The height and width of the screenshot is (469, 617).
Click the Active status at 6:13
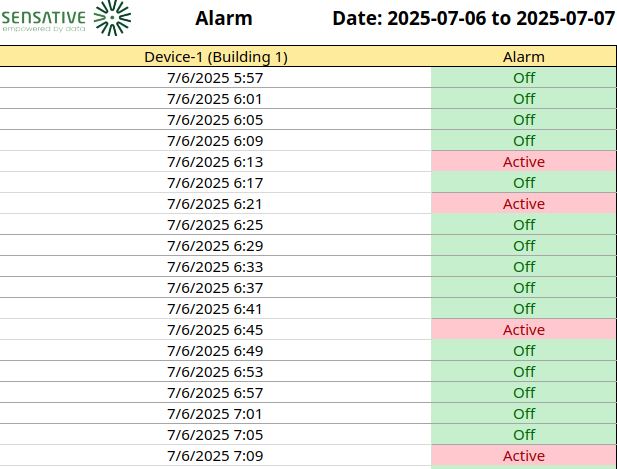pos(523,161)
